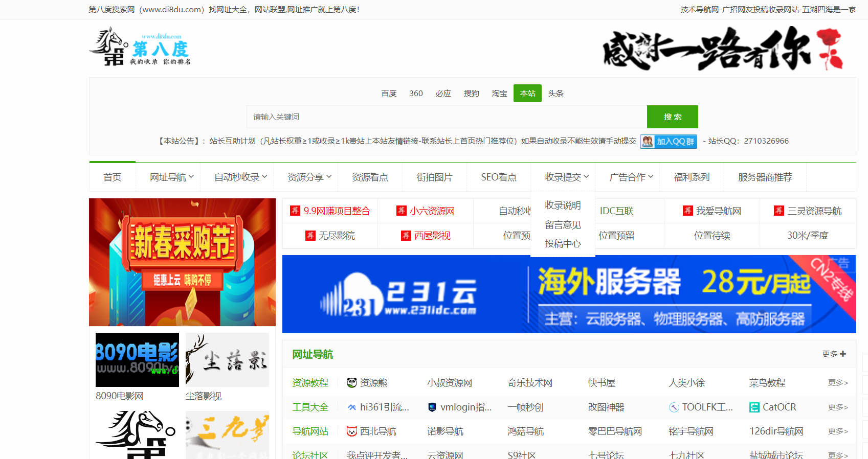
Task: Select 投稿中心 from the submenu
Action: coord(563,243)
